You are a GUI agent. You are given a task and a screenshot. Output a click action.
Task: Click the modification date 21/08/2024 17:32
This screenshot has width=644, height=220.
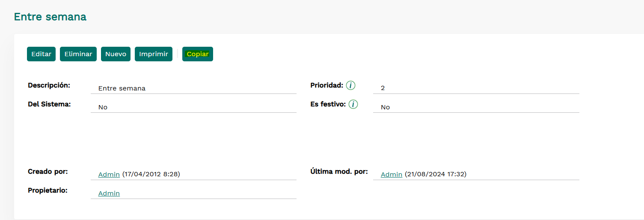click(x=436, y=174)
